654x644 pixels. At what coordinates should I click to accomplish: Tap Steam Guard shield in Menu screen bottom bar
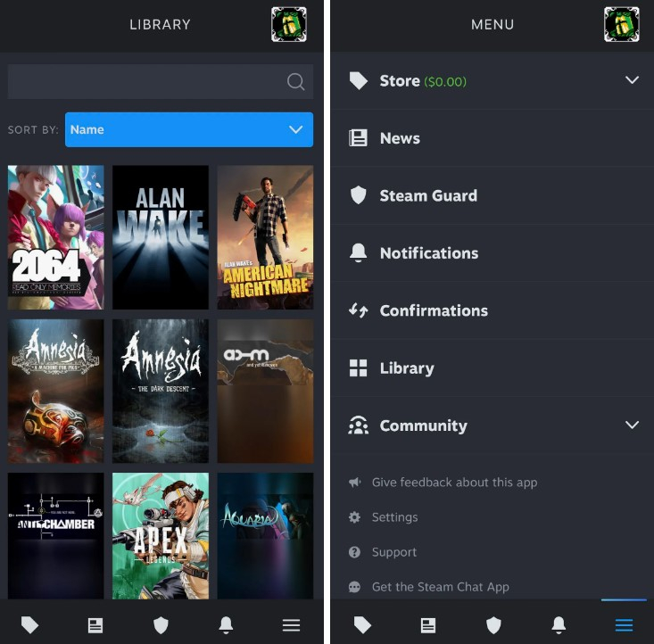pyautogui.click(x=493, y=625)
